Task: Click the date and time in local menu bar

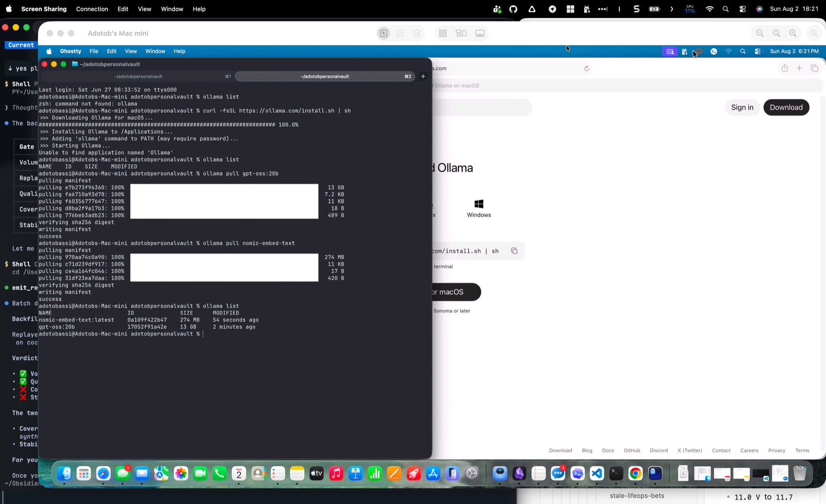Action: tap(794, 9)
